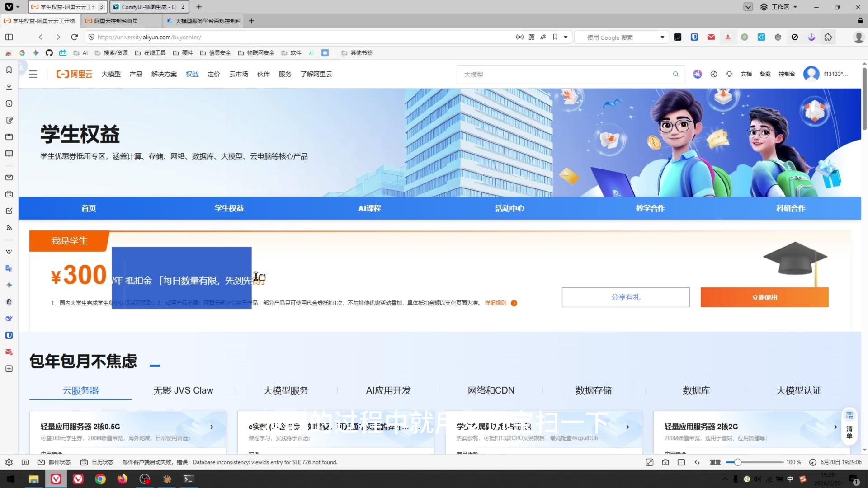Open page tiling icon in status bar
Image resolution: width=868 pixels, height=488 pixels.
pyautogui.click(x=681, y=462)
